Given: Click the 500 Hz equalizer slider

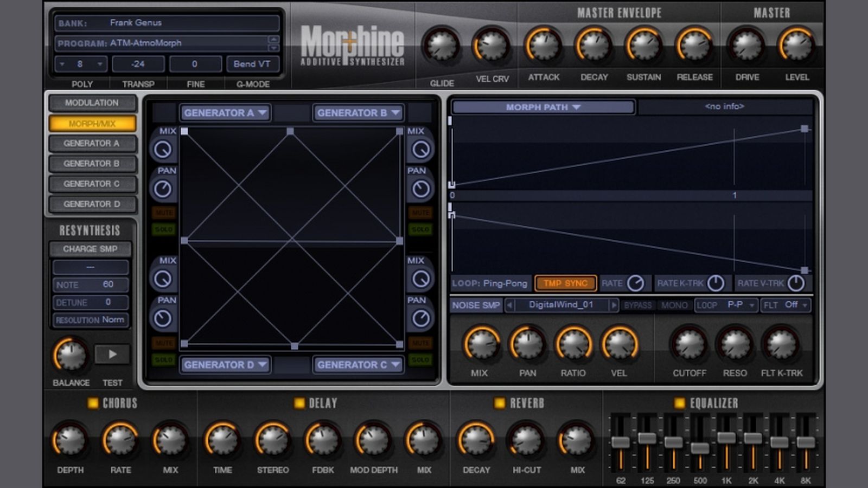Looking at the screenshot, I should pos(700,448).
